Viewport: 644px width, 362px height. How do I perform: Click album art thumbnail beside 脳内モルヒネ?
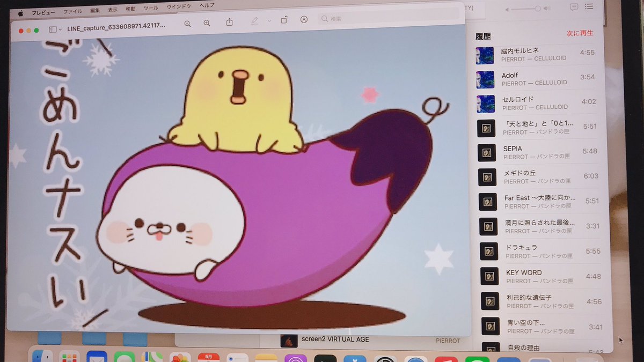click(x=485, y=55)
